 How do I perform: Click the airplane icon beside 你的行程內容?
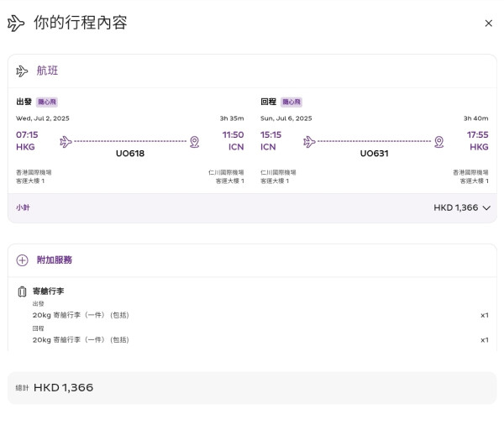(16, 24)
